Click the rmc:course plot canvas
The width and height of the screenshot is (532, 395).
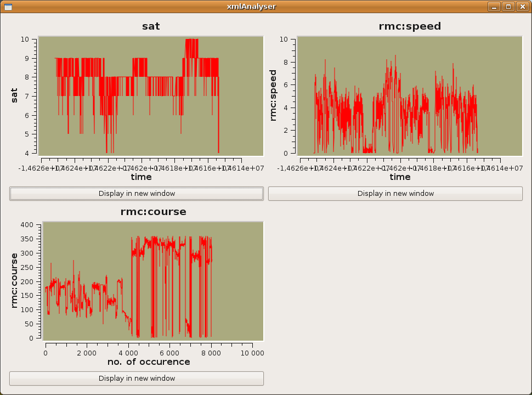(x=153, y=281)
